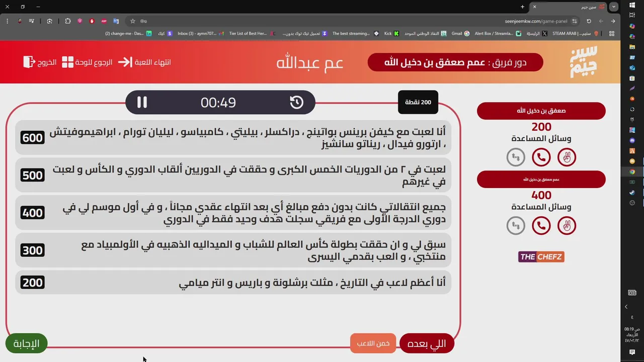The width and height of the screenshot is (644, 362).
Task: Open the Discord taskbar icon
Action: click(632, 140)
